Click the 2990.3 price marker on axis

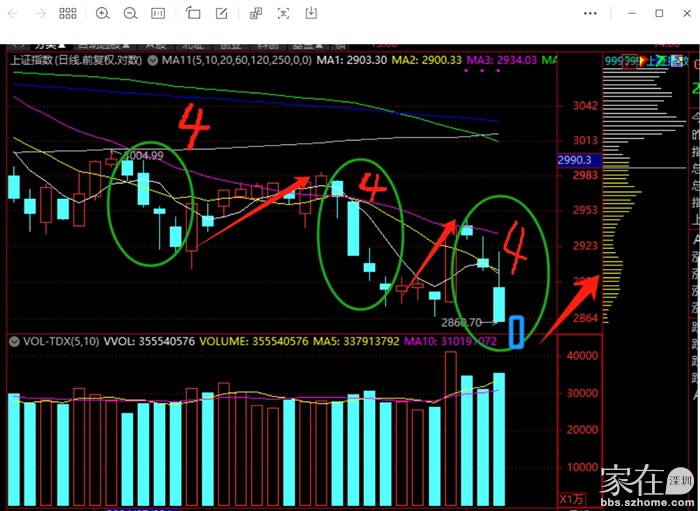(x=576, y=160)
